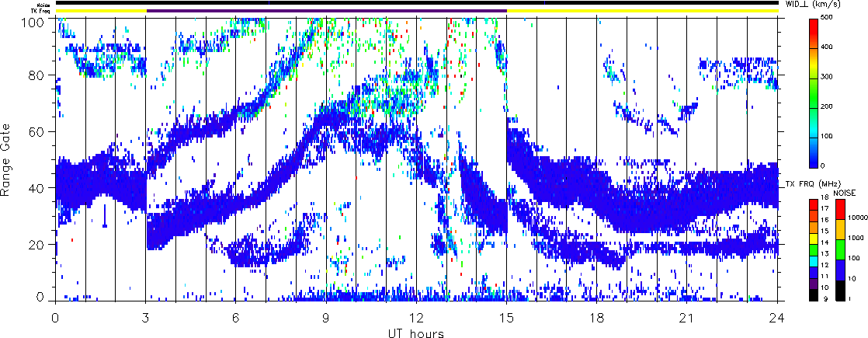Click the 'NOISE' legend title

[845, 192]
